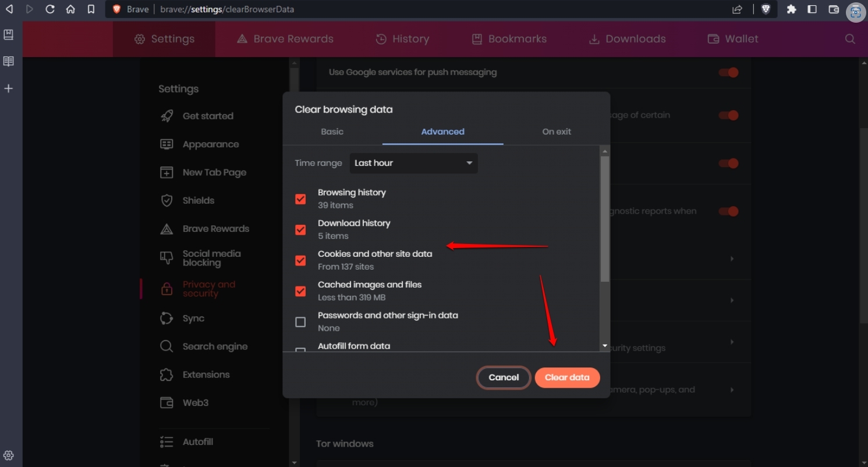Open Brave Rewards in settings sidebar
868x467 pixels.
215,229
